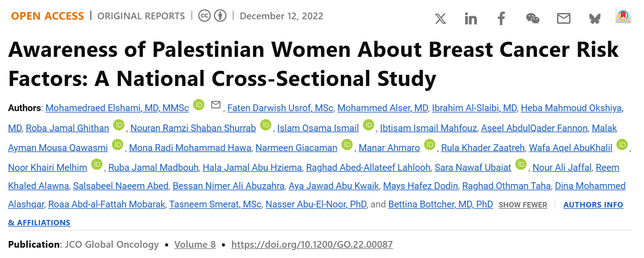Screen dimensions: 644x258
Task: Share article via WeChat icon
Action: click(532, 18)
